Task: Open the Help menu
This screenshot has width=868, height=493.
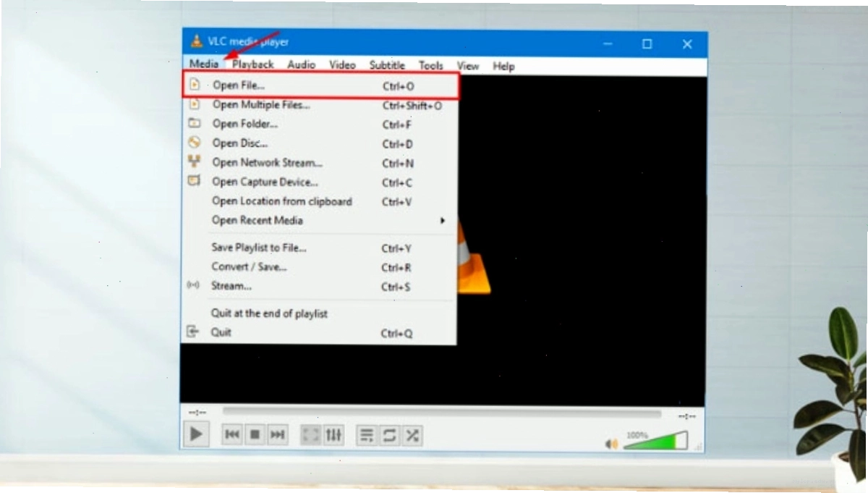Action: pyautogui.click(x=503, y=66)
